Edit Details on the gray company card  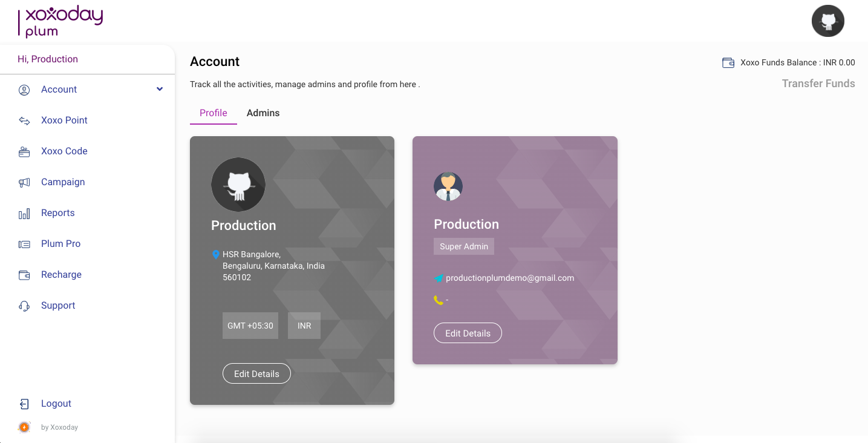[x=256, y=374]
